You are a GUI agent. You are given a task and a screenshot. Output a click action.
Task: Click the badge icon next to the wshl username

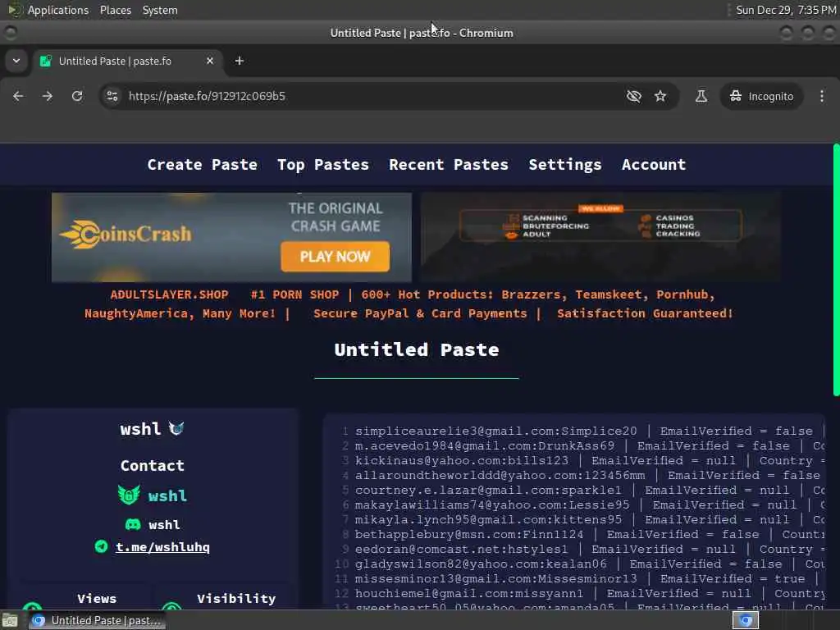(176, 428)
